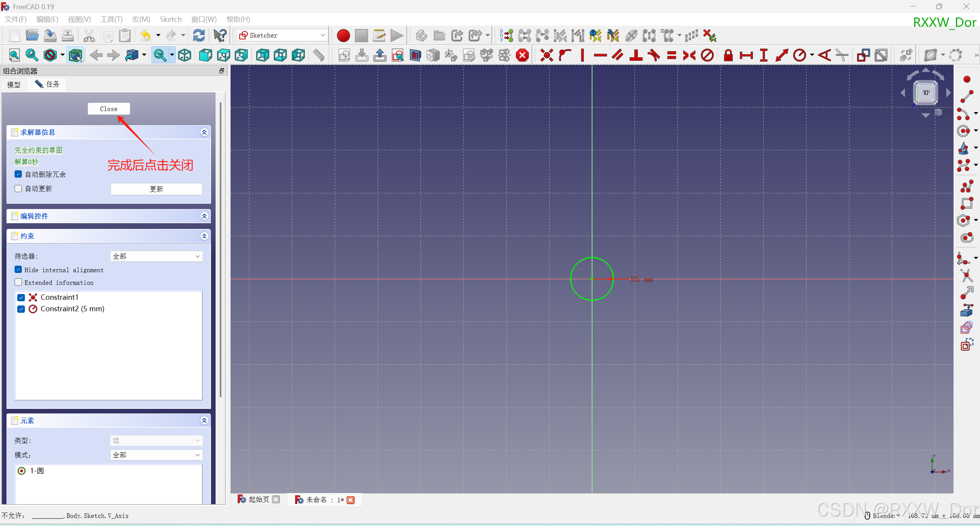Viewport: 980px width, 526px height.
Task: Enable the 自动更新 checkbox
Action: [18, 188]
